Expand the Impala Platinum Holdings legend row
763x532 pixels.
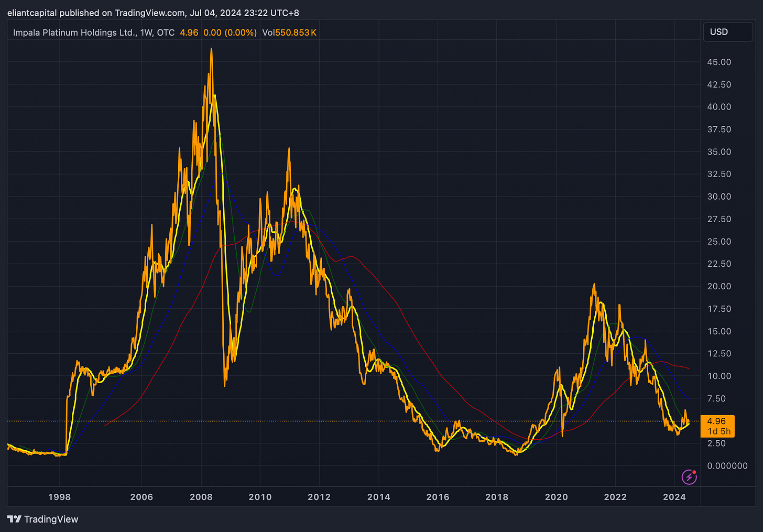point(68,32)
